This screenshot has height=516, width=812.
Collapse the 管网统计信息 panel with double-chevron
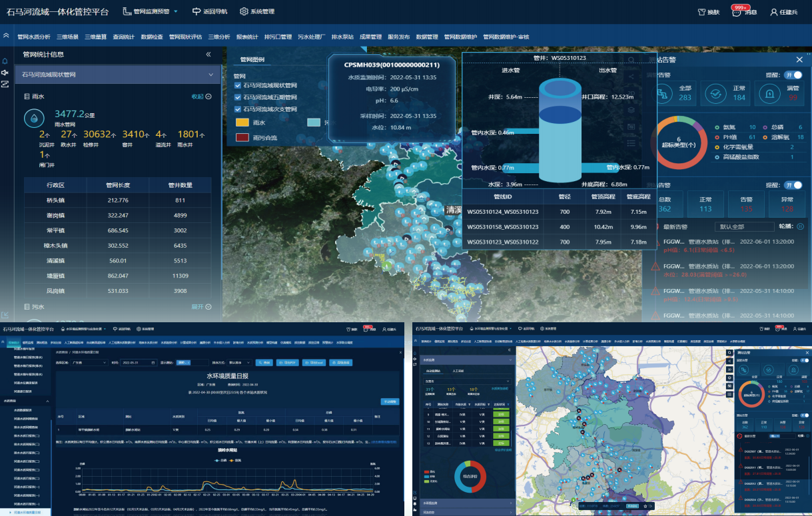pyautogui.click(x=208, y=55)
